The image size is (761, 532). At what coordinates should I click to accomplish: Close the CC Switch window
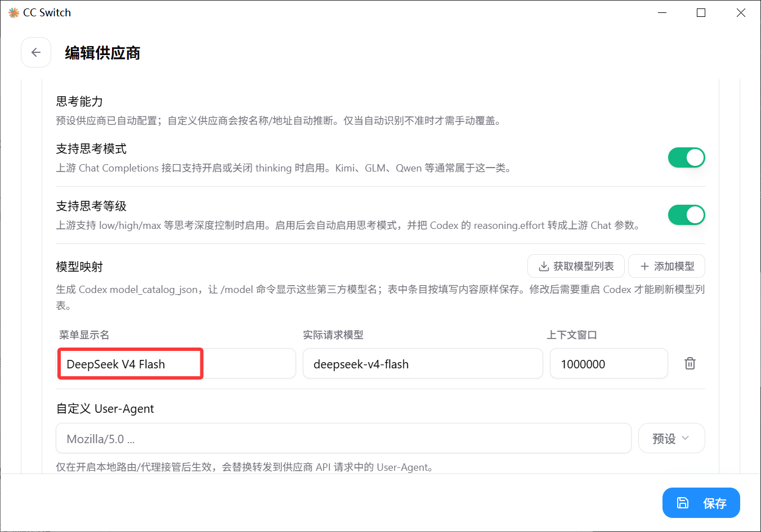pyautogui.click(x=741, y=12)
